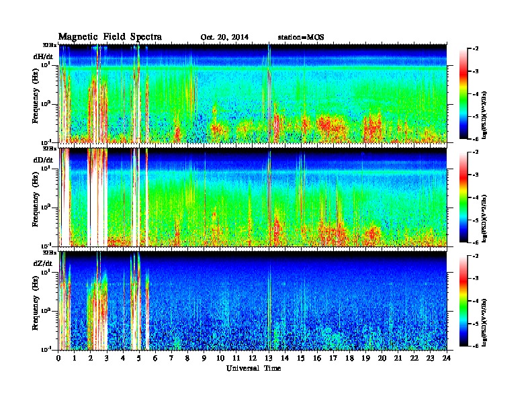Click hour tick label '11' on time axis
This screenshot has height=411, width=532.
coord(236,359)
